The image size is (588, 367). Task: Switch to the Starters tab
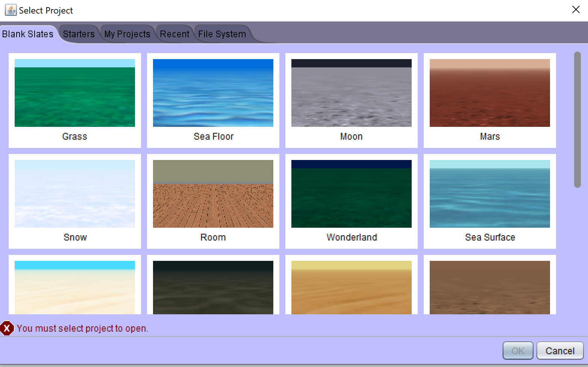[79, 34]
